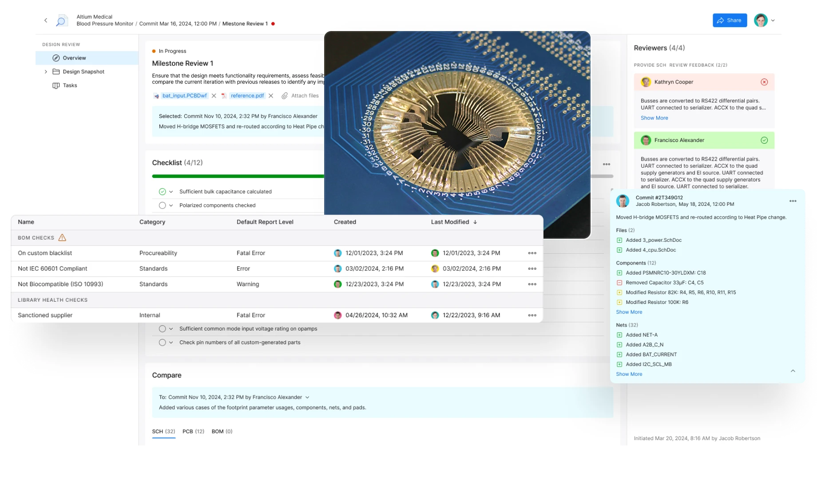The image size is (817, 504).
Task: Click the magnifier project icon in header
Action: tap(61, 20)
